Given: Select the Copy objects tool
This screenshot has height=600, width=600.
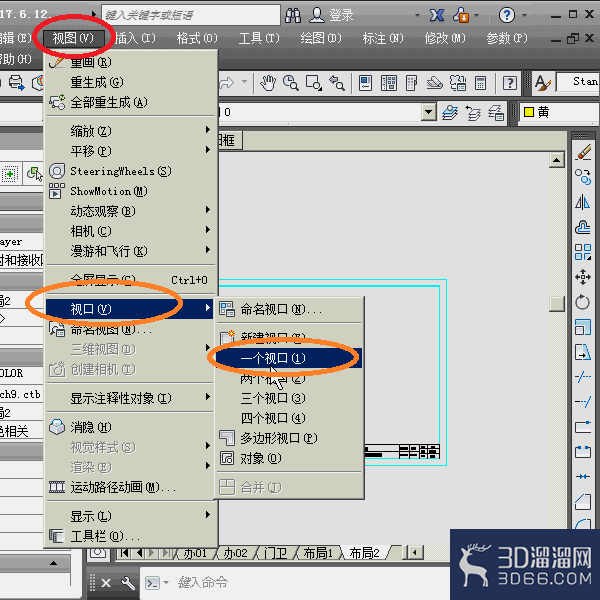Looking at the screenshot, I should pos(583,177).
